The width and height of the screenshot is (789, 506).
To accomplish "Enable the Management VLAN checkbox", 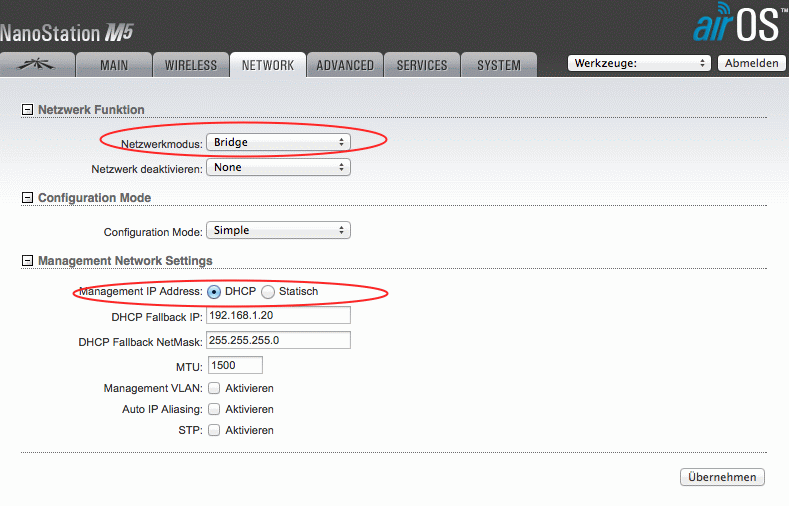I will (x=214, y=388).
